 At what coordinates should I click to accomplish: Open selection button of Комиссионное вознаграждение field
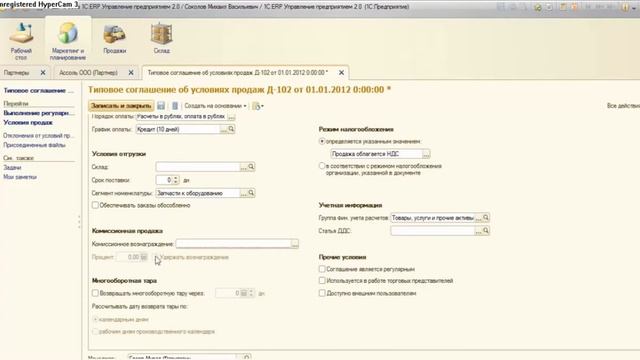click(295, 244)
